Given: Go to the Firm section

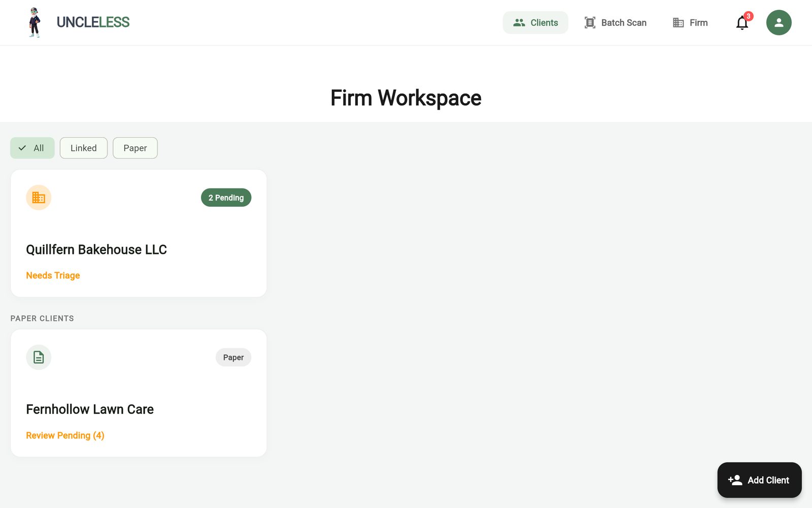Looking at the screenshot, I should coord(690,22).
